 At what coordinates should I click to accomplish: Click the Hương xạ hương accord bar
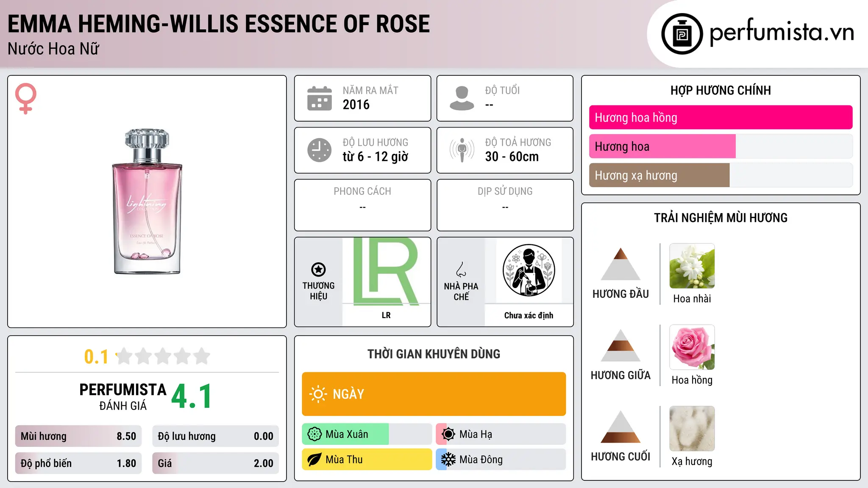[721, 175]
